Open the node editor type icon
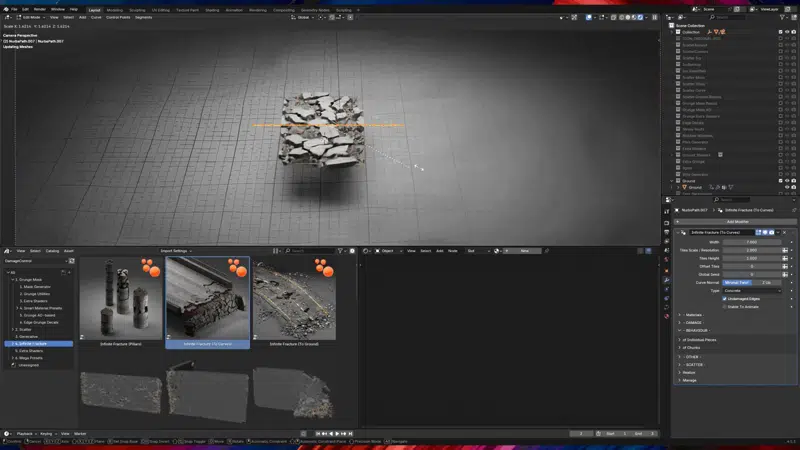 366,251
